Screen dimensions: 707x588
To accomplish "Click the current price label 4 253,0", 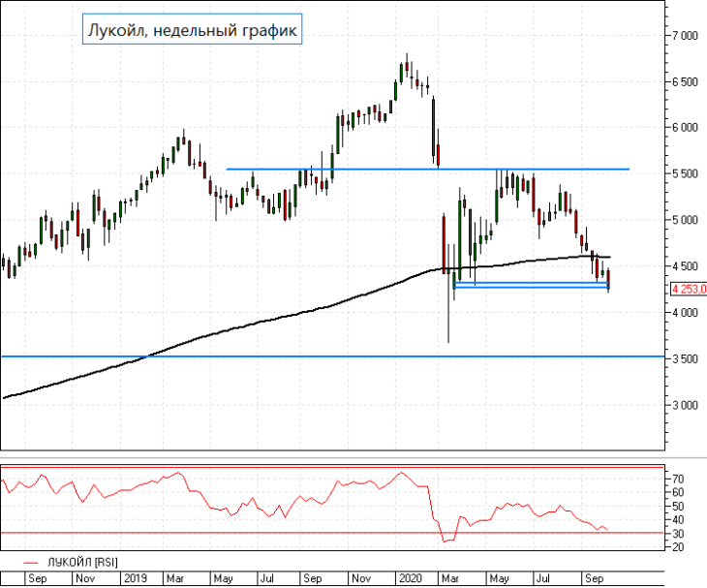I will [689, 289].
